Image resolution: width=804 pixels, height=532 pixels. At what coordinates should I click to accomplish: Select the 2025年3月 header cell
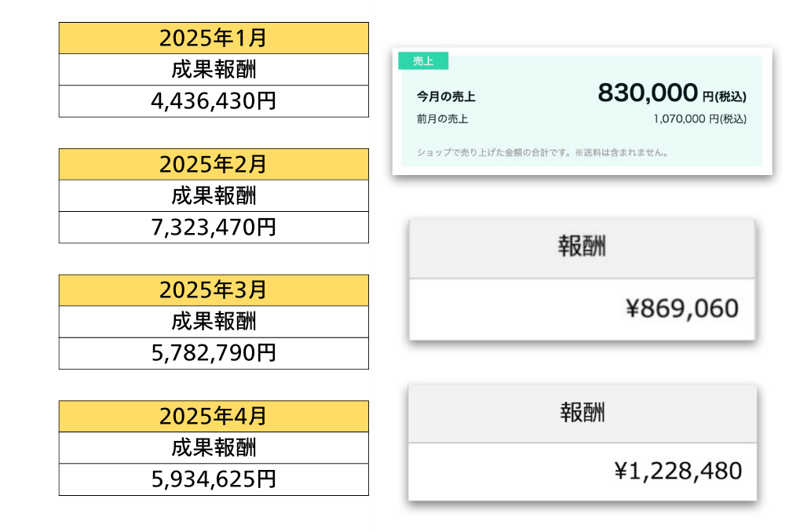[x=214, y=290]
